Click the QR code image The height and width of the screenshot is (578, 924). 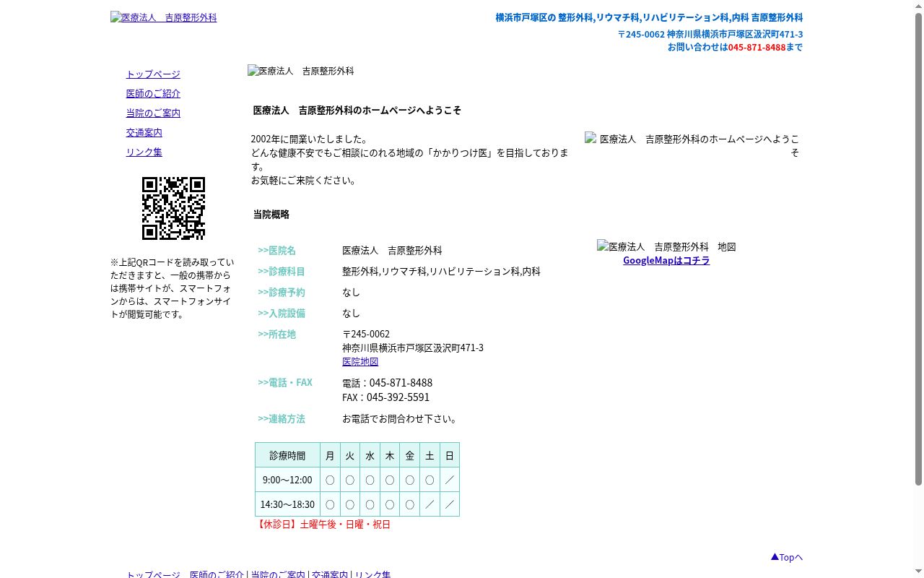[x=173, y=208]
